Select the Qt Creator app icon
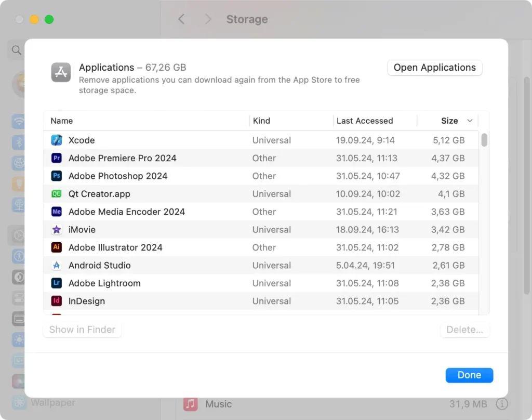Image resolution: width=532 pixels, height=420 pixels. click(x=57, y=194)
